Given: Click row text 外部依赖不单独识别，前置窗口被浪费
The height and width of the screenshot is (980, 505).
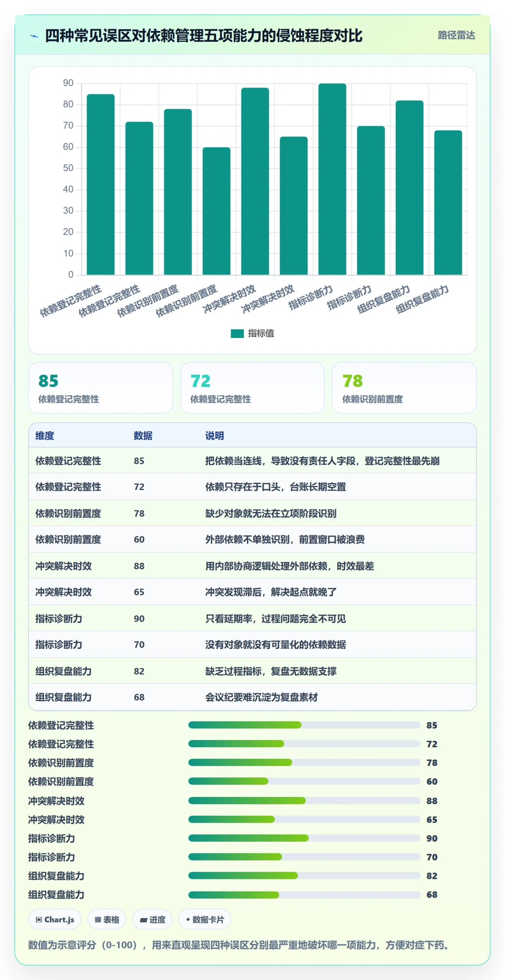Looking at the screenshot, I should point(285,539).
